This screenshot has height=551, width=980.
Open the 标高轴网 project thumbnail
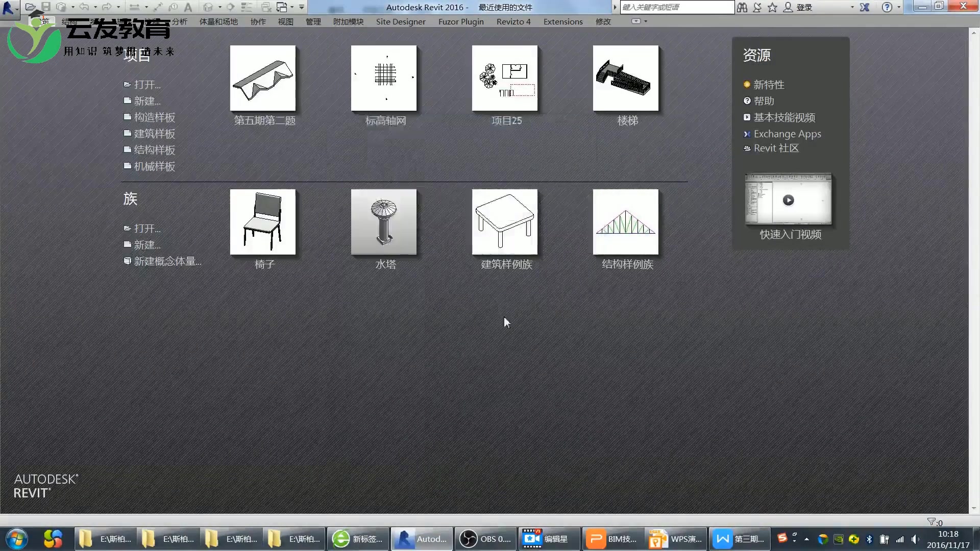click(384, 78)
